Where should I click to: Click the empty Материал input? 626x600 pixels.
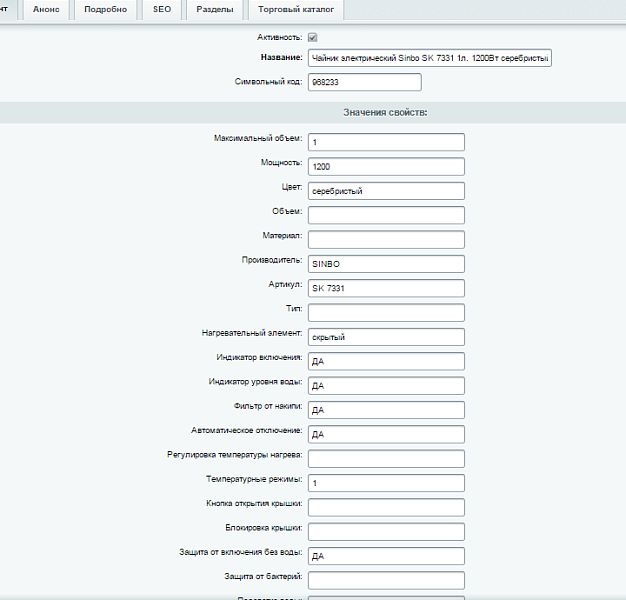(x=386, y=239)
